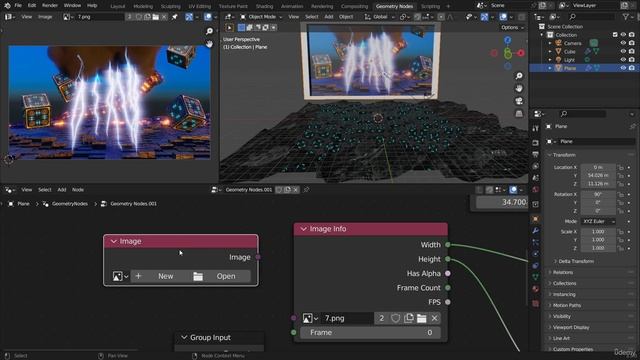Unlink 7.png in Image Info node
The image size is (640, 360).
(434, 318)
